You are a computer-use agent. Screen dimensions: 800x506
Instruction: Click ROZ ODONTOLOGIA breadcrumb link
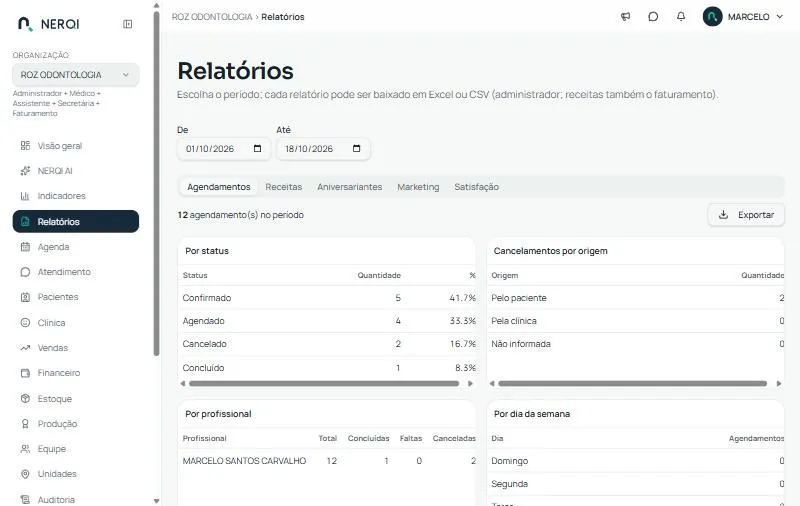[x=212, y=17]
